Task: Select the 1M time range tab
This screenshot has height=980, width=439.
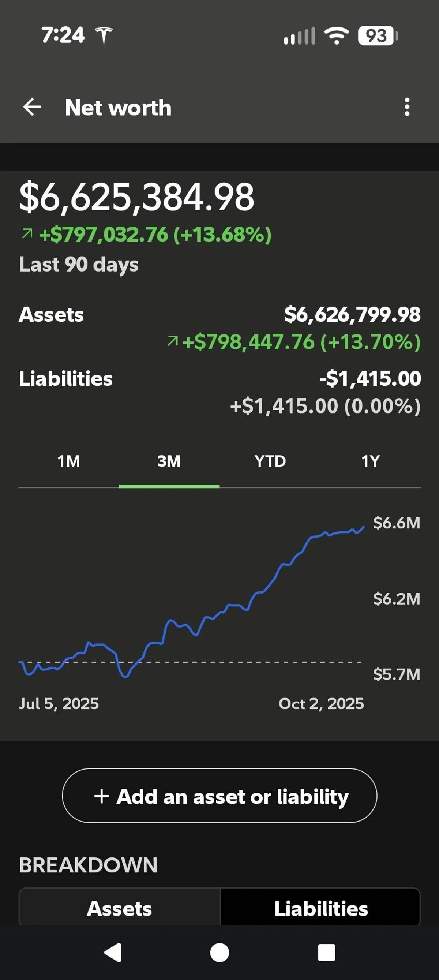Action: click(69, 461)
